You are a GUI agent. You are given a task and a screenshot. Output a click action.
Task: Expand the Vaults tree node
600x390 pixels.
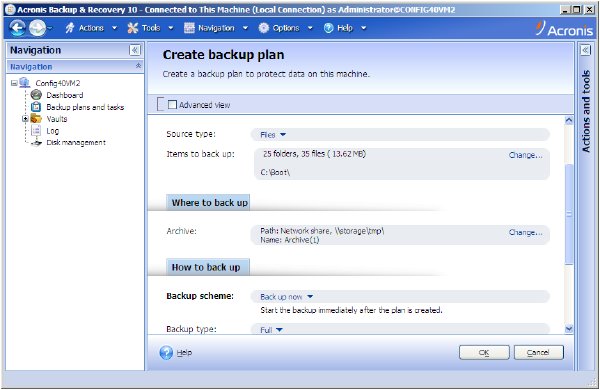25,119
